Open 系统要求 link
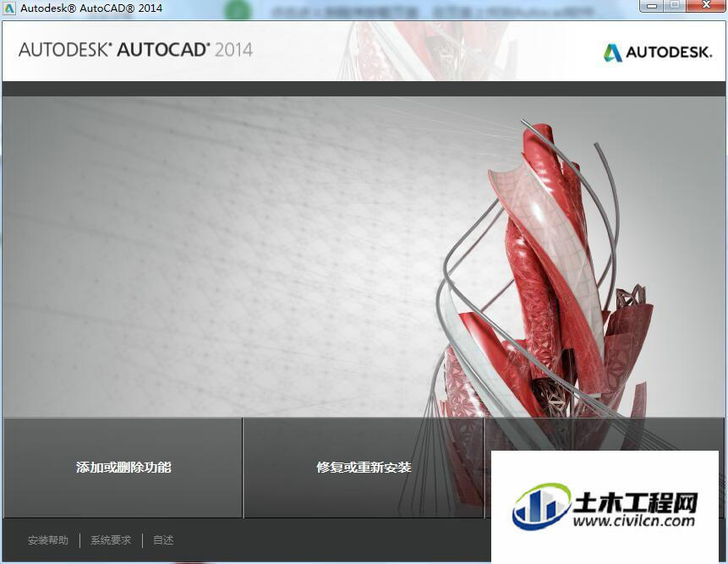Image resolution: width=728 pixels, height=564 pixels. click(x=111, y=540)
